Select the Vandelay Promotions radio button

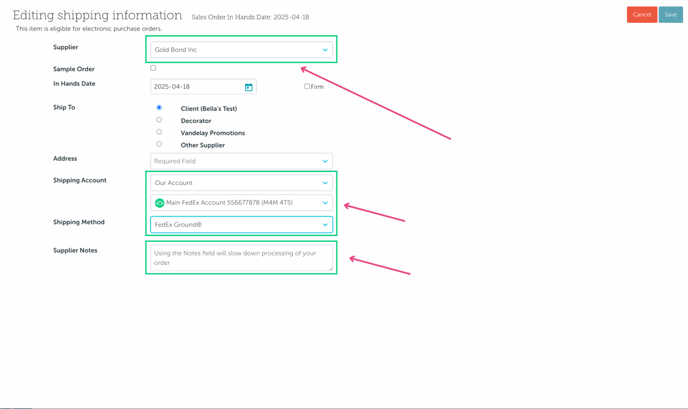tap(159, 132)
